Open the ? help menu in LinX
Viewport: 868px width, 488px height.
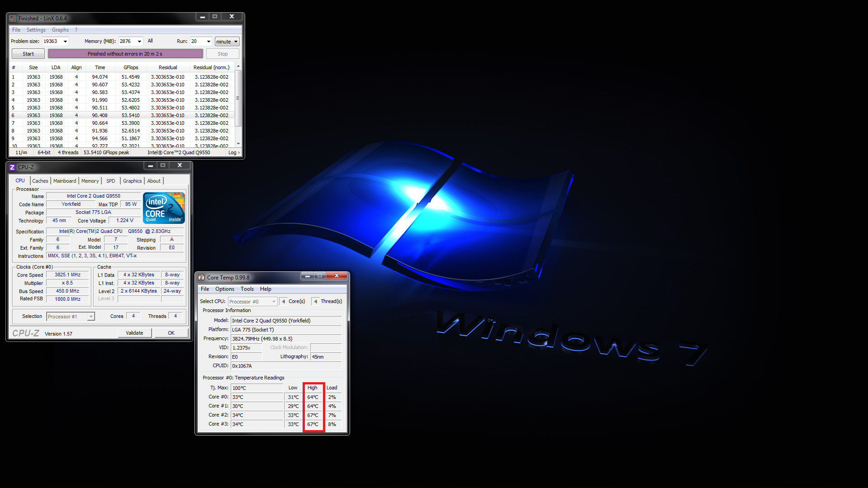tap(76, 30)
